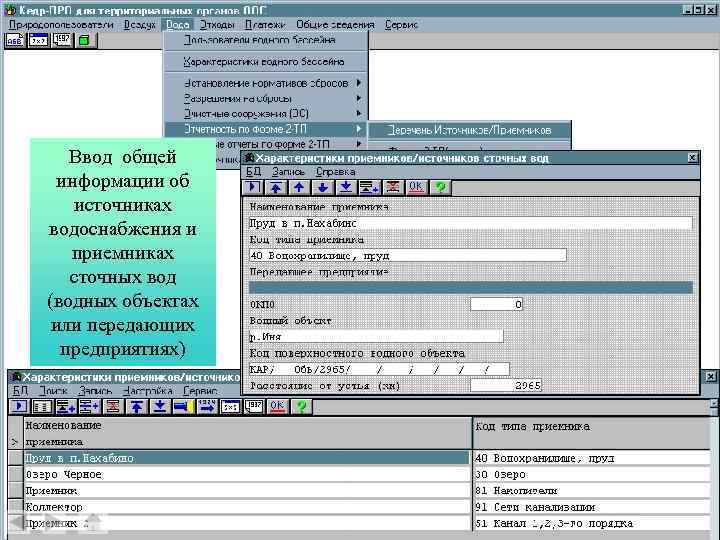Select table row Коллектор
Viewport: 720px width, 540px height.
click(247, 507)
